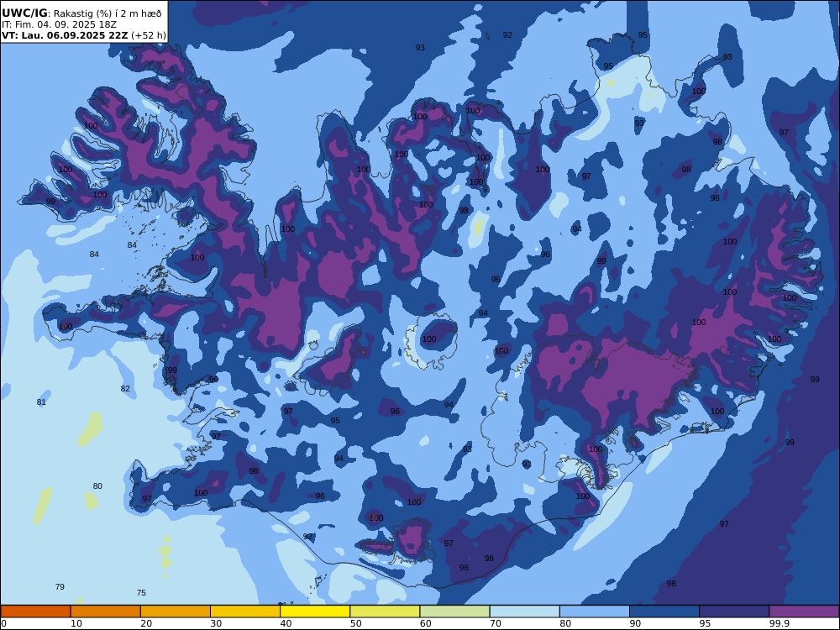The image size is (840, 630).
Task: Click the dark orange 0-10 legend swatch
Action: (35, 612)
